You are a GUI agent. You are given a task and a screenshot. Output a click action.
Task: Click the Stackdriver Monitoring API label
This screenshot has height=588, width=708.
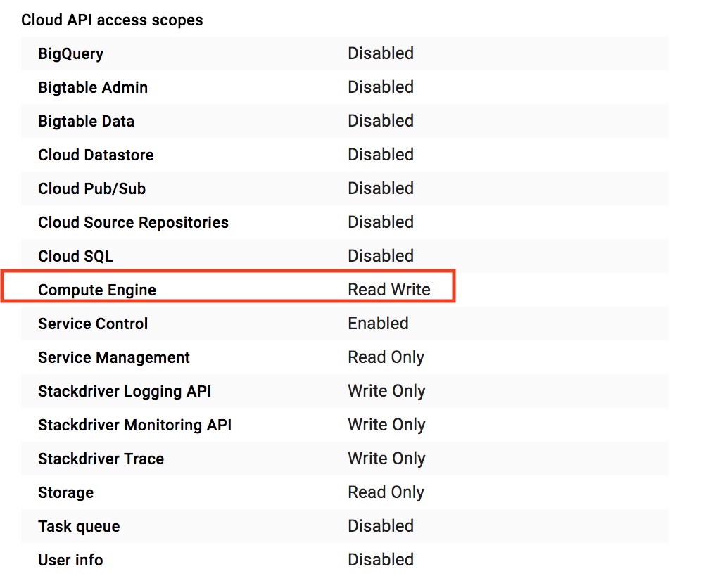tap(135, 425)
